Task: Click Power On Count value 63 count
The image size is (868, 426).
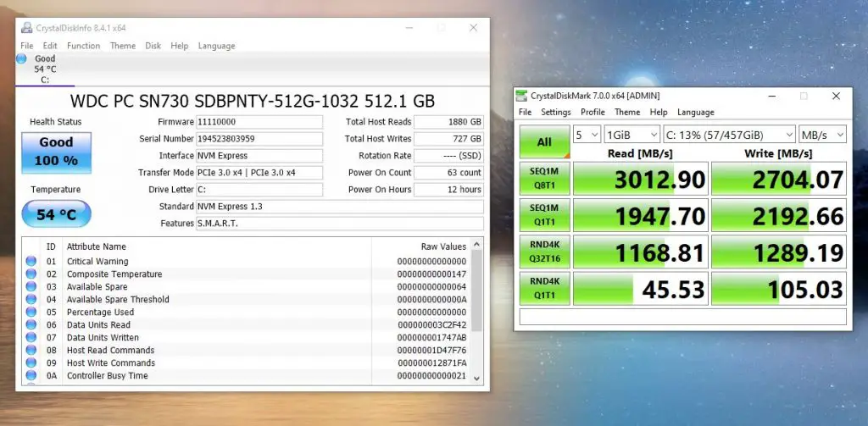Action: tap(448, 173)
